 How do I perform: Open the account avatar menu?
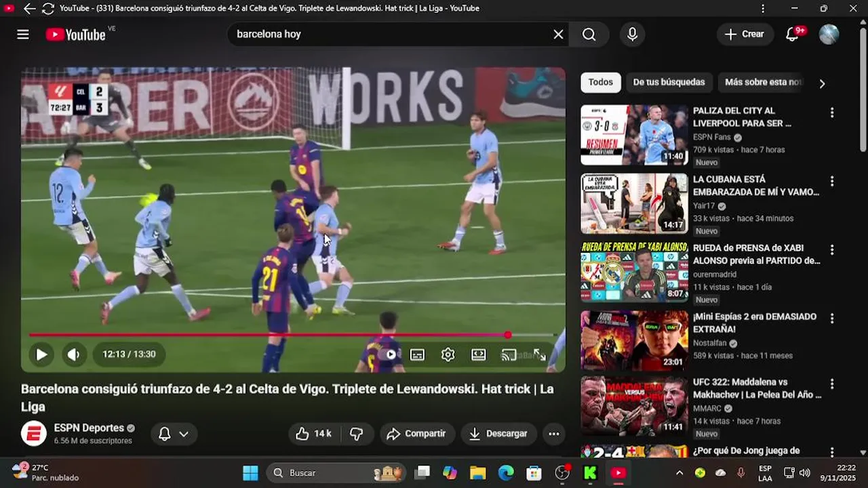(x=829, y=35)
